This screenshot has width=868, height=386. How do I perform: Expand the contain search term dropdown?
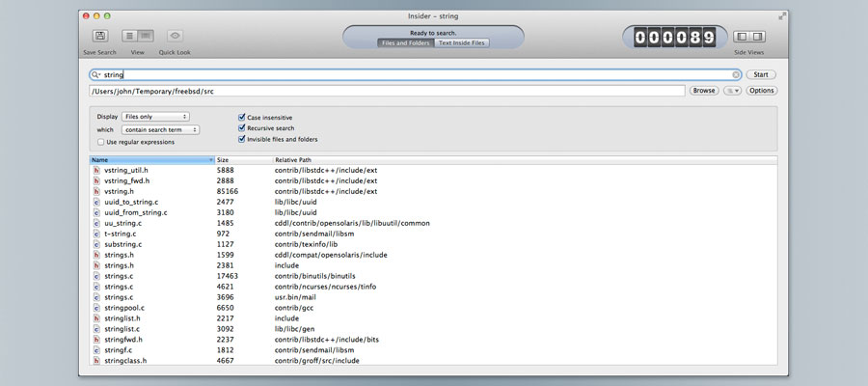pos(161,129)
